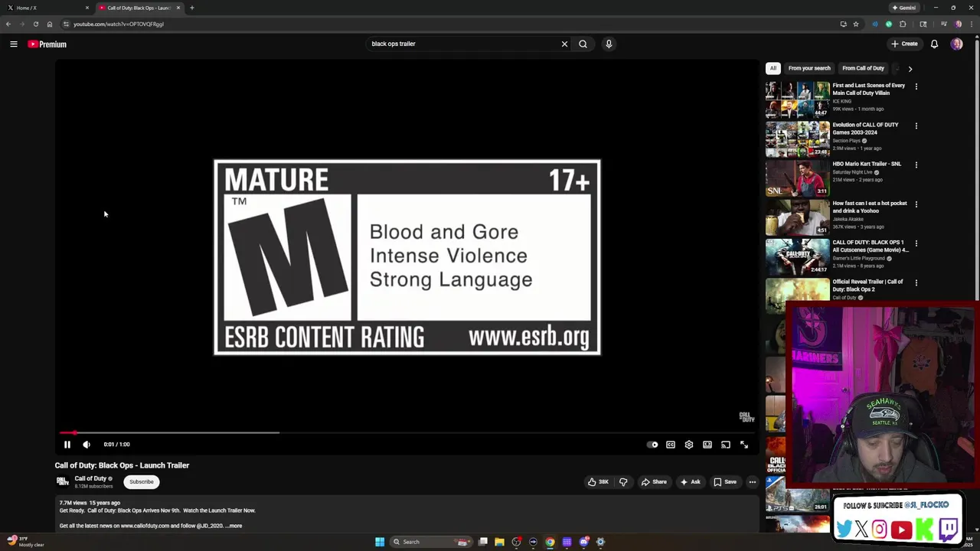Image resolution: width=980 pixels, height=551 pixels.
Task: Focus the browser address bar URL
Action: [x=119, y=24]
